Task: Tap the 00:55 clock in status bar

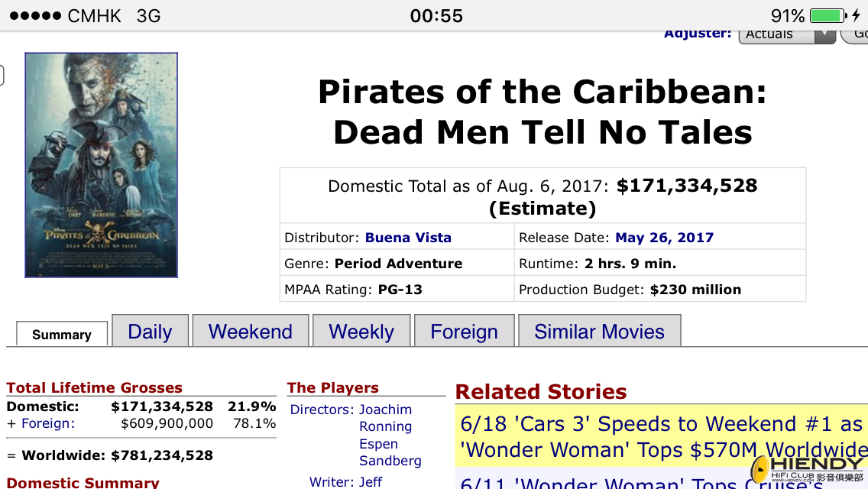Action: tap(436, 15)
